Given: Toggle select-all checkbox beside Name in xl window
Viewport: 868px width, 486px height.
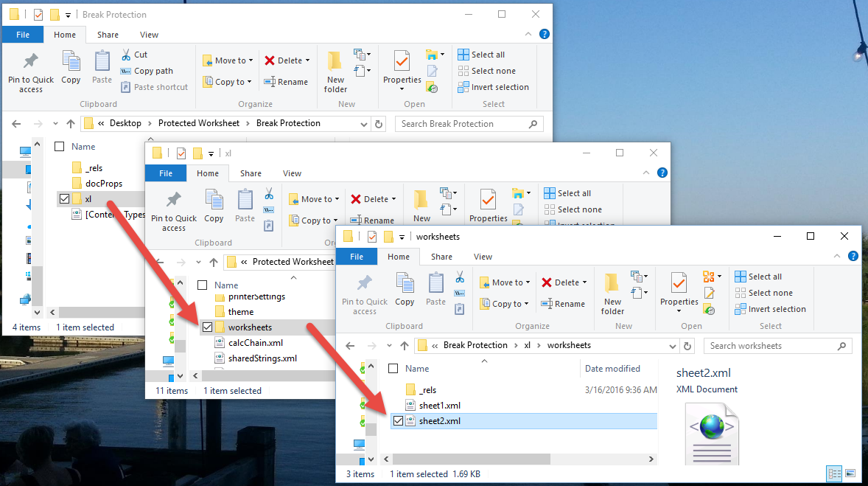Looking at the screenshot, I should coord(203,285).
